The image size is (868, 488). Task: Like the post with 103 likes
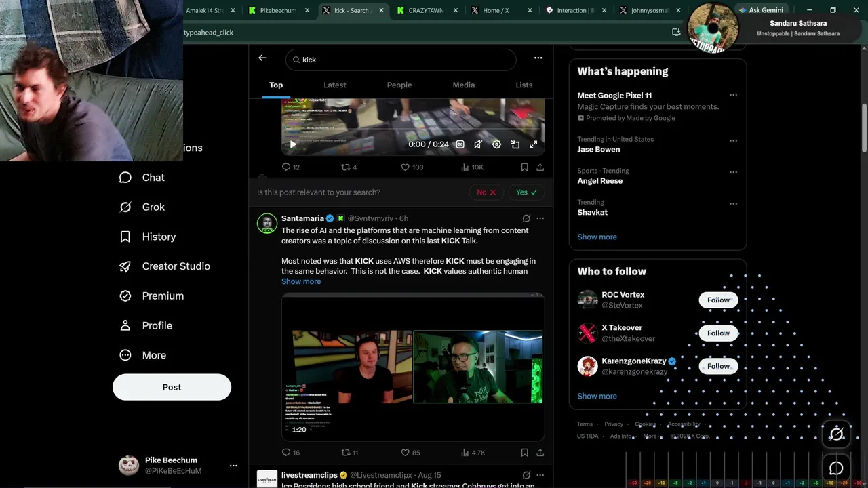(x=412, y=167)
